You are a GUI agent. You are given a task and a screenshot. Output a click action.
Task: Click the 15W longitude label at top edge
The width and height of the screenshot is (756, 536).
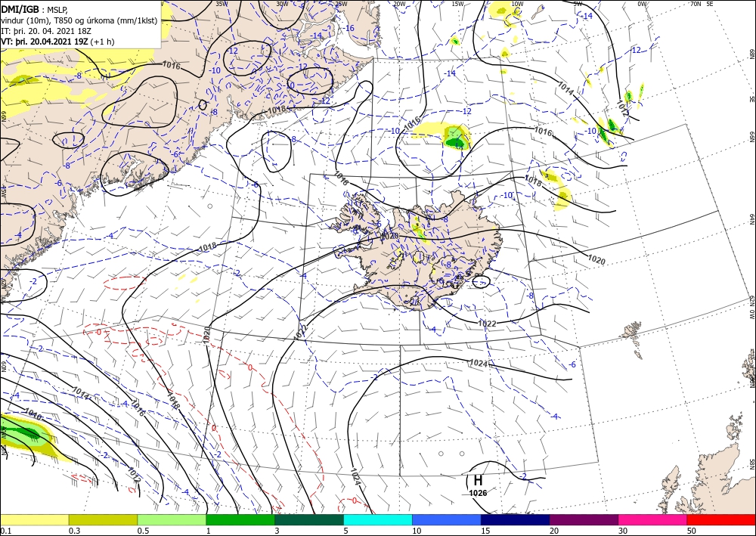click(458, 4)
